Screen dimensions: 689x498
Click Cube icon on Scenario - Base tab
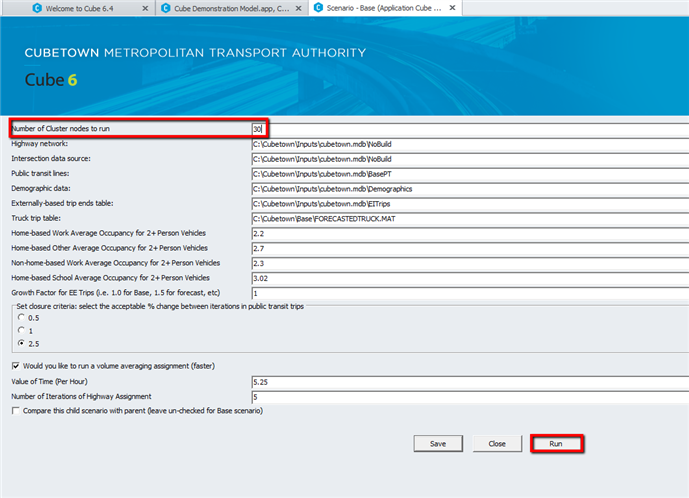click(x=318, y=7)
